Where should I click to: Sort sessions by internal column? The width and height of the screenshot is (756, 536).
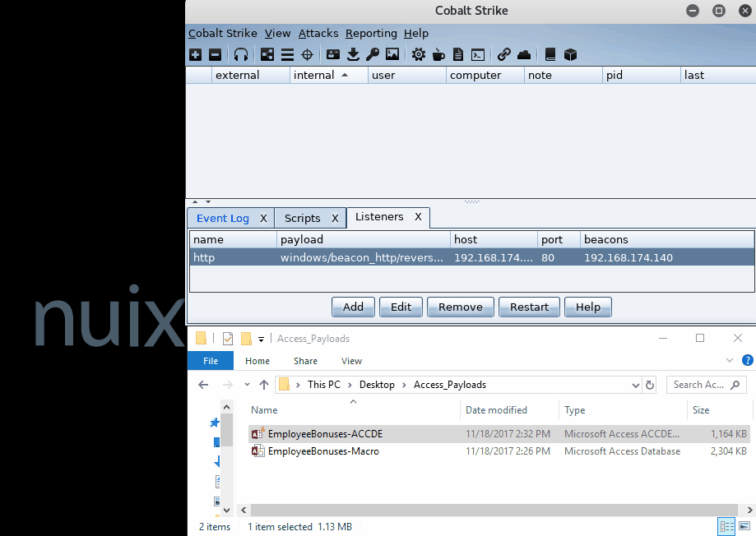(x=319, y=75)
